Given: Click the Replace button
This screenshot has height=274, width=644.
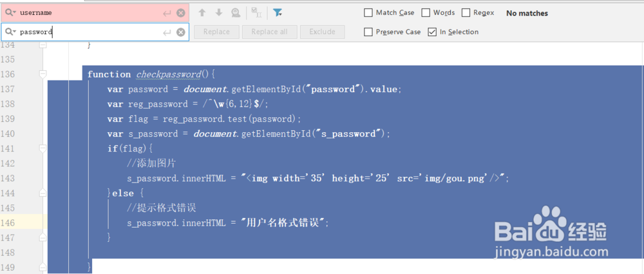Looking at the screenshot, I should (x=216, y=32).
